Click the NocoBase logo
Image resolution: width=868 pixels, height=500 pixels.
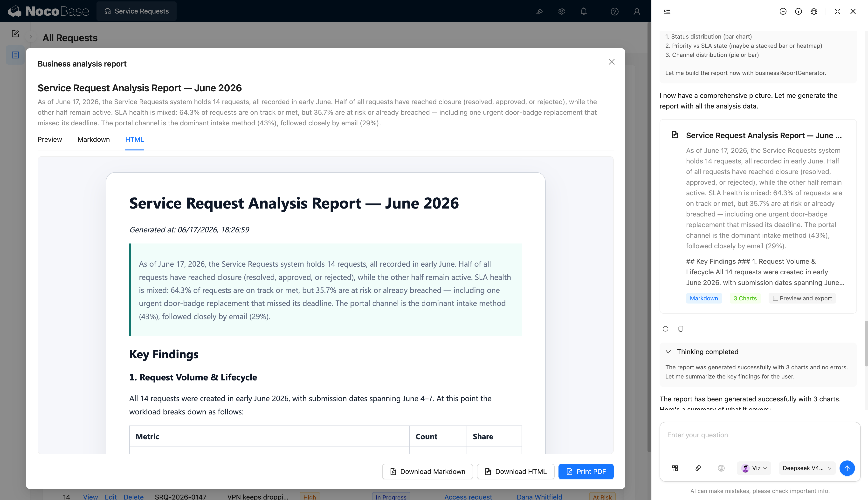[x=48, y=11]
